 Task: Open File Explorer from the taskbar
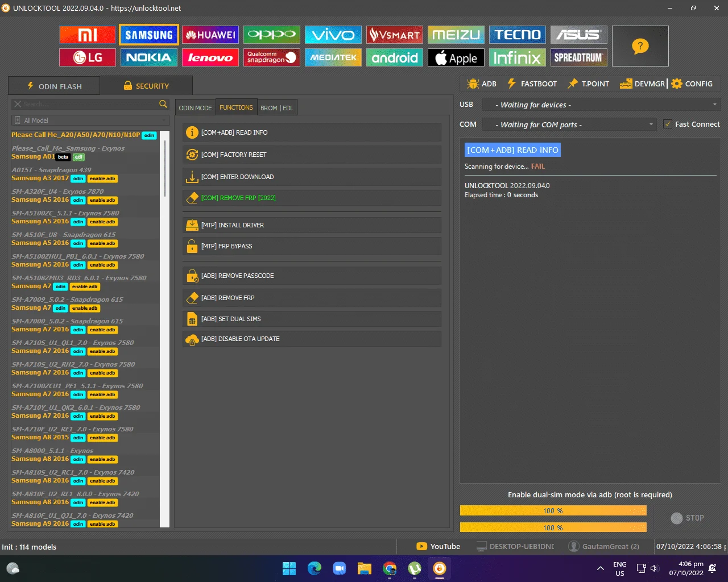tap(365, 568)
